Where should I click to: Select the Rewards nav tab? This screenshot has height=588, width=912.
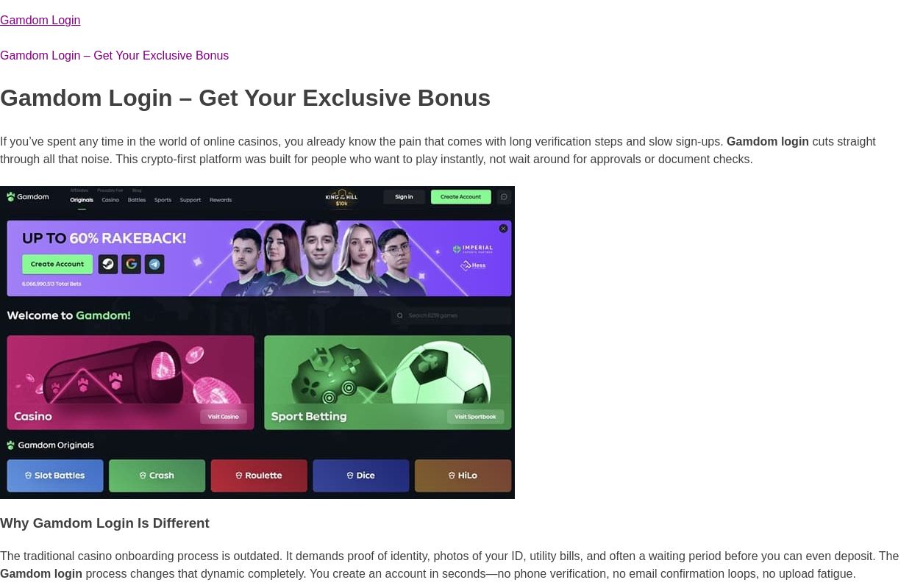[221, 200]
